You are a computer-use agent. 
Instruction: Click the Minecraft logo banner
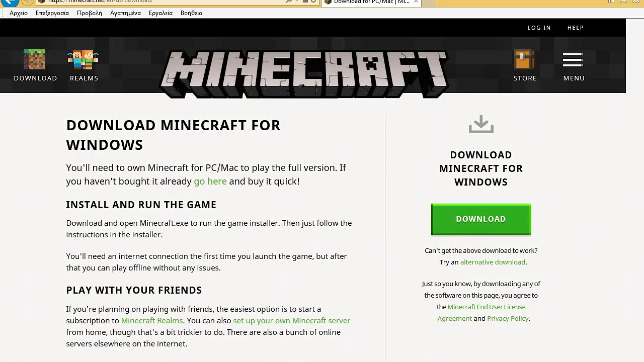tap(304, 73)
